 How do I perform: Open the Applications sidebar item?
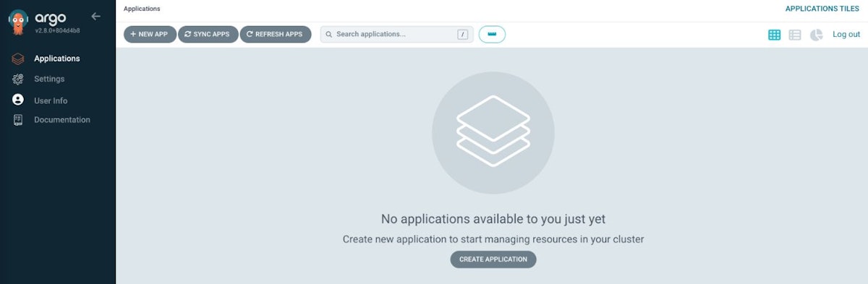(x=58, y=59)
